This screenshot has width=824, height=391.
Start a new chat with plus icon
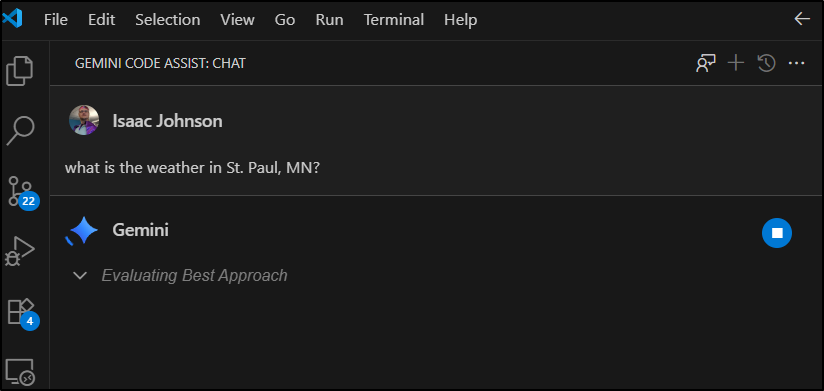[x=736, y=64]
